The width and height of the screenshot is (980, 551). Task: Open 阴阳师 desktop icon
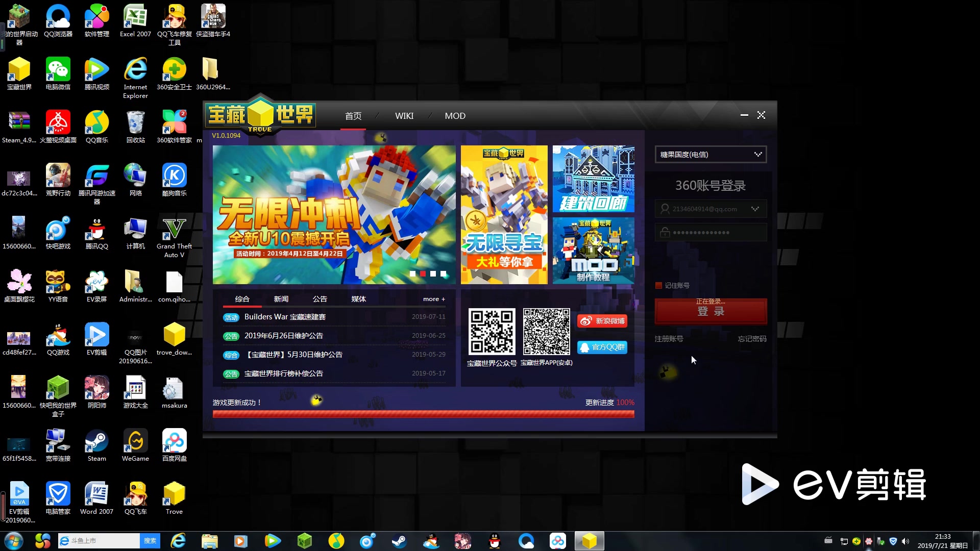97,392
